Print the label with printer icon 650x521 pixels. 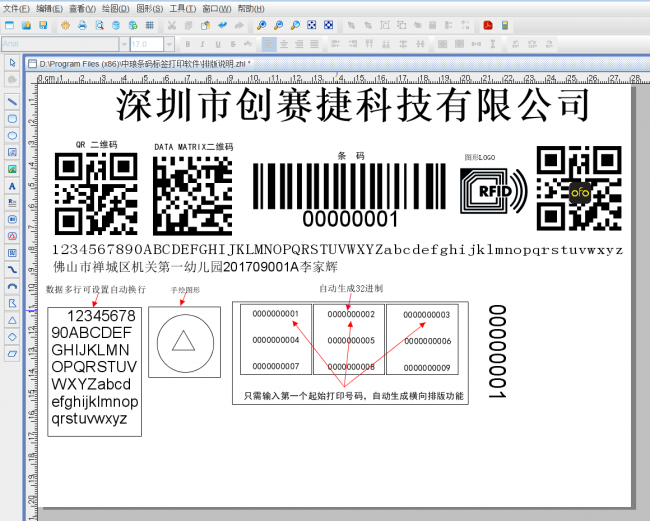82,26
